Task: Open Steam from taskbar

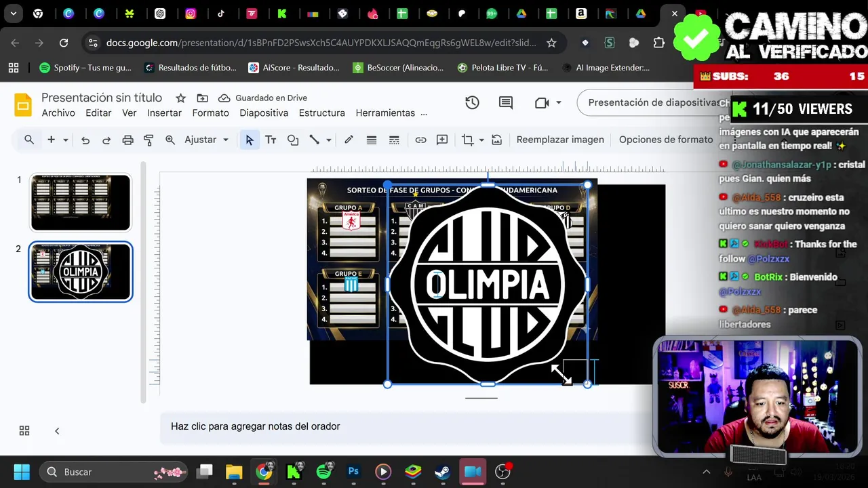Action: [x=443, y=472]
